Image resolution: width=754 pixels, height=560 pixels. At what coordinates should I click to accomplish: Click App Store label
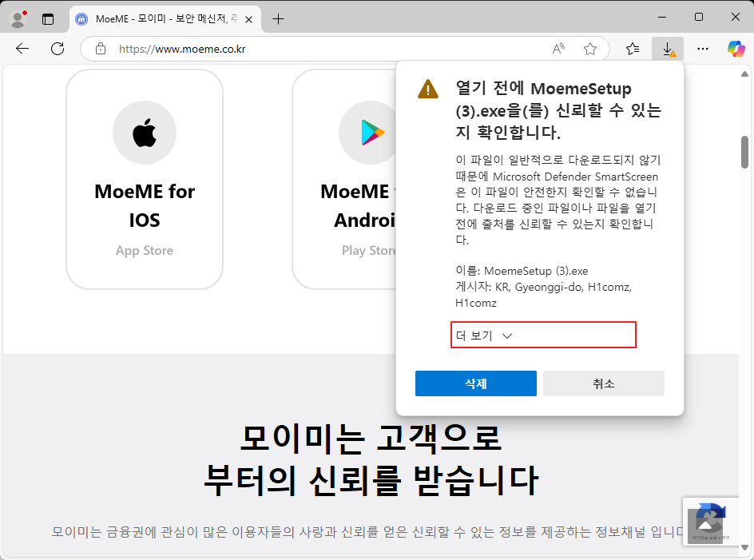pyautogui.click(x=145, y=251)
